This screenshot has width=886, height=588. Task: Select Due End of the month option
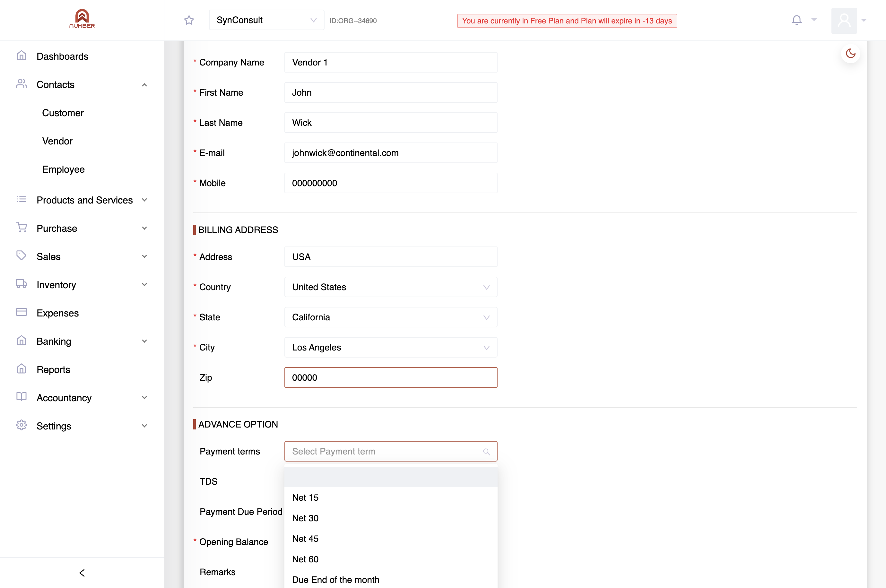[391, 580]
